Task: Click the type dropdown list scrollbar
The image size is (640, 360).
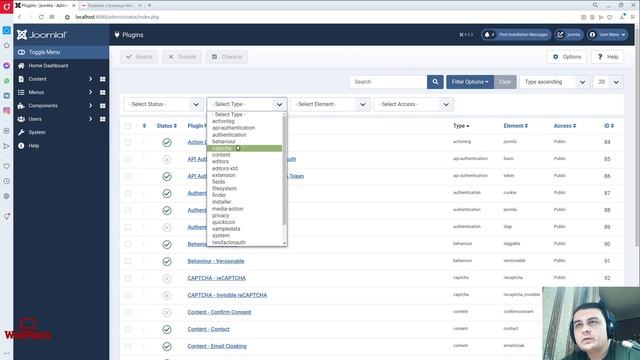Action: [x=284, y=171]
